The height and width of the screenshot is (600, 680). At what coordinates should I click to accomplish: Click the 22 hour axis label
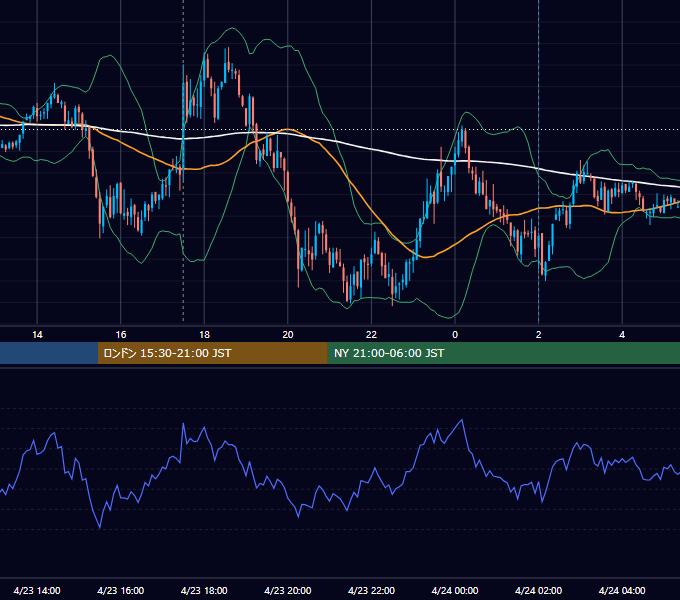click(371, 335)
